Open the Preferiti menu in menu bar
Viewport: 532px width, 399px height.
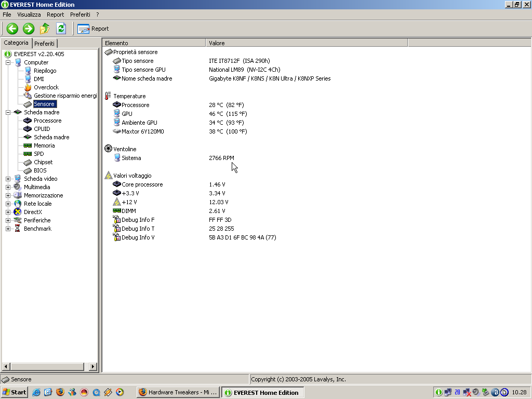(x=80, y=15)
